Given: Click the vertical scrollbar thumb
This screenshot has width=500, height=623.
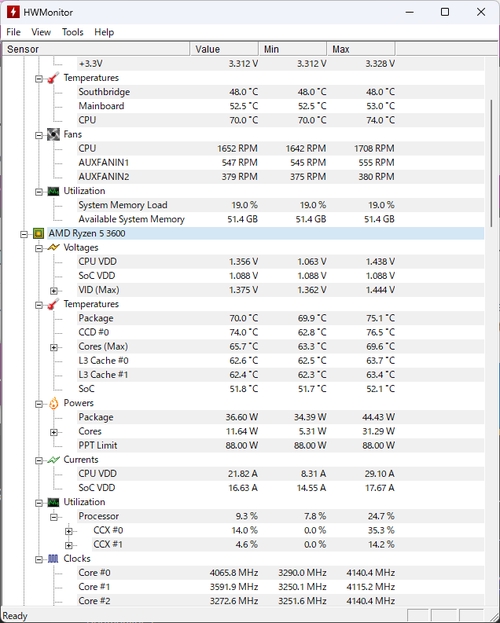Looking at the screenshot, I should (x=492, y=163).
